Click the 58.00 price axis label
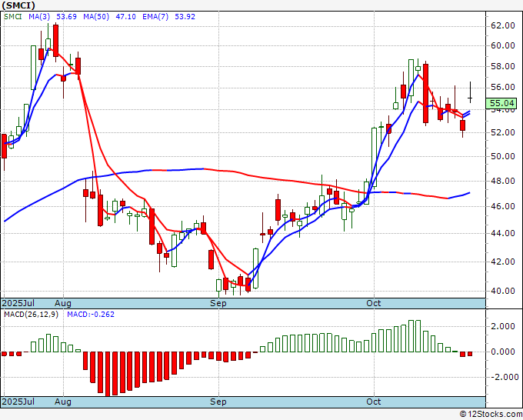523x420 pixels. click(503, 66)
